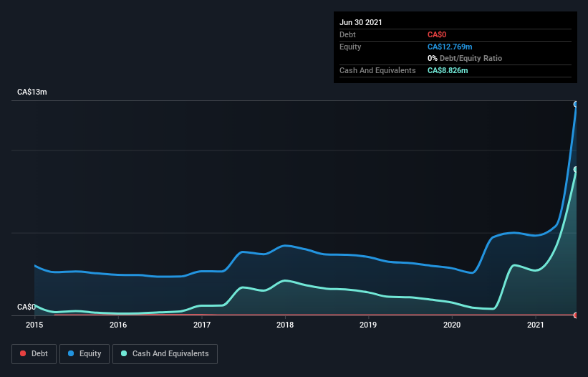The image size is (588, 377).
Task: Click the 2017 x-axis label
Action: pos(202,325)
